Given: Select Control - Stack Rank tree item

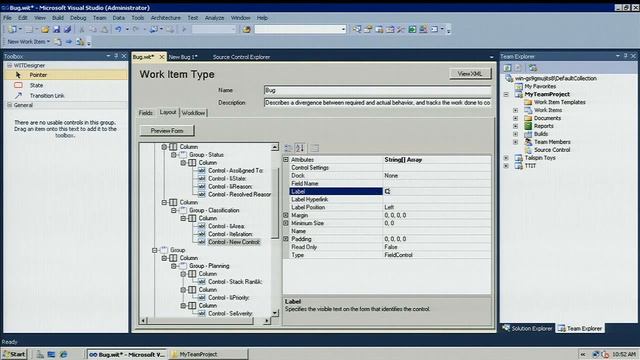Looking at the screenshot, I should pos(235,282).
